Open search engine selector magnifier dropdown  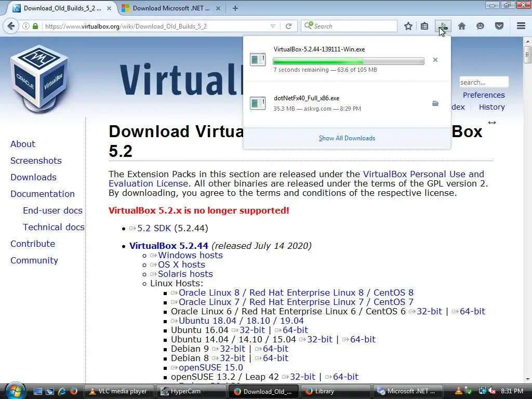(309, 25)
